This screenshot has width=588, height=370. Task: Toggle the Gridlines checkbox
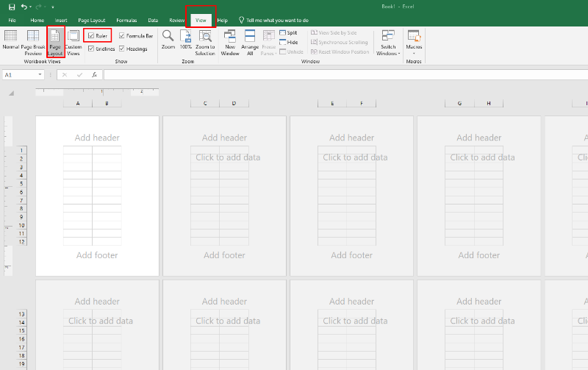point(91,49)
